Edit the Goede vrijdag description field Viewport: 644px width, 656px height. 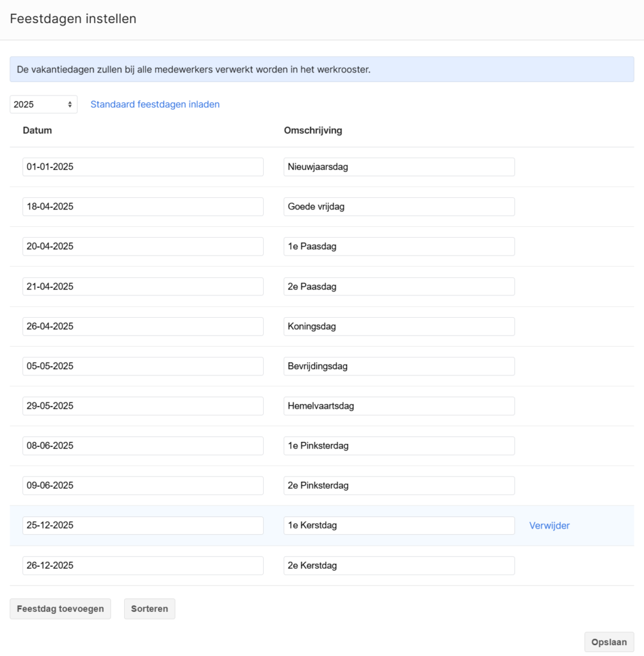coord(399,207)
